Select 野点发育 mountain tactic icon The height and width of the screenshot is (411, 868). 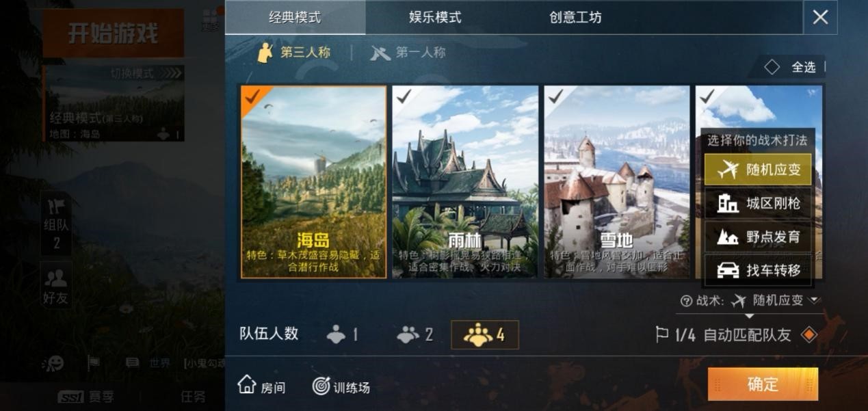point(728,237)
